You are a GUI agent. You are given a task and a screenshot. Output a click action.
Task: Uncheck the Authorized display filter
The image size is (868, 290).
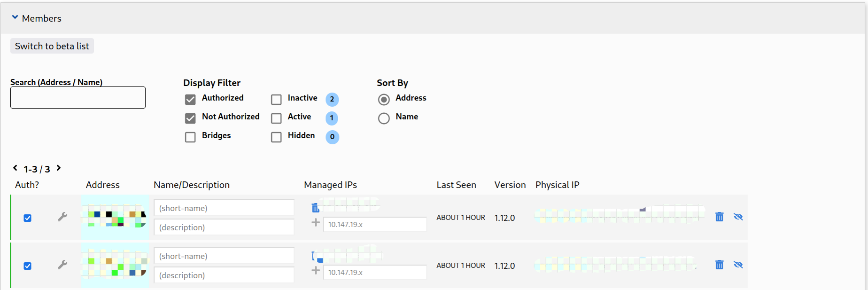point(190,99)
